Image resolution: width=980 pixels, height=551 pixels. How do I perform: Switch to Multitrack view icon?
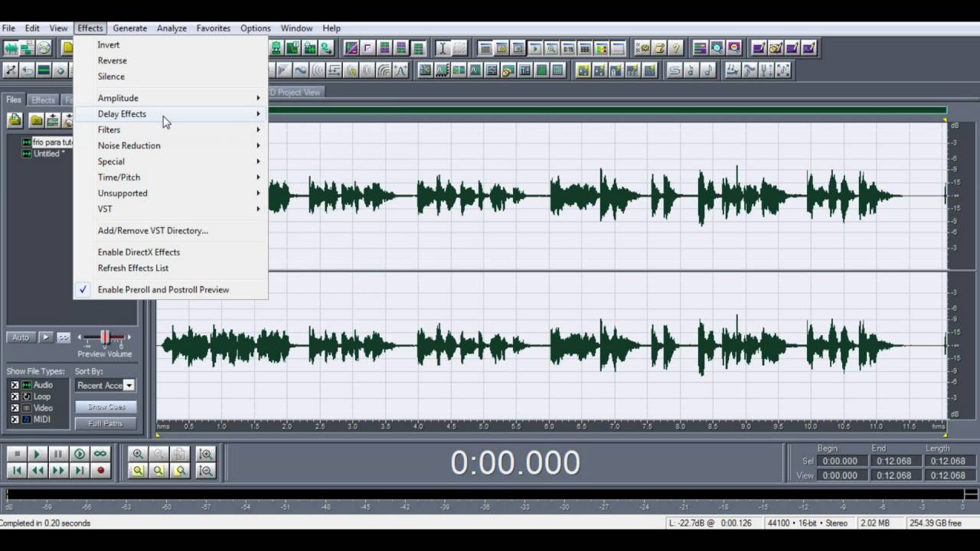click(x=28, y=48)
